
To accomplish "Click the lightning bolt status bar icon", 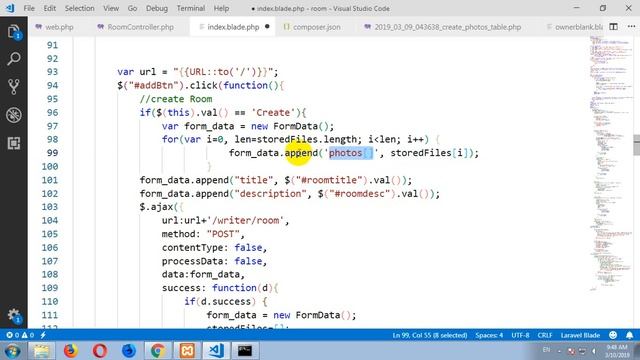I will tap(43, 335).
